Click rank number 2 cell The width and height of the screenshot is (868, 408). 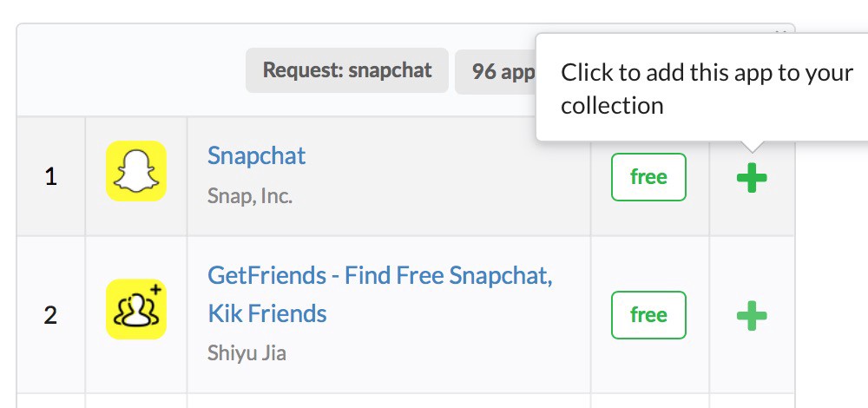point(50,314)
